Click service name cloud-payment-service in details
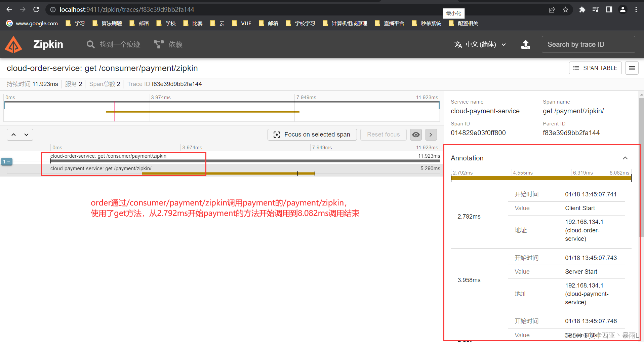 coord(485,111)
